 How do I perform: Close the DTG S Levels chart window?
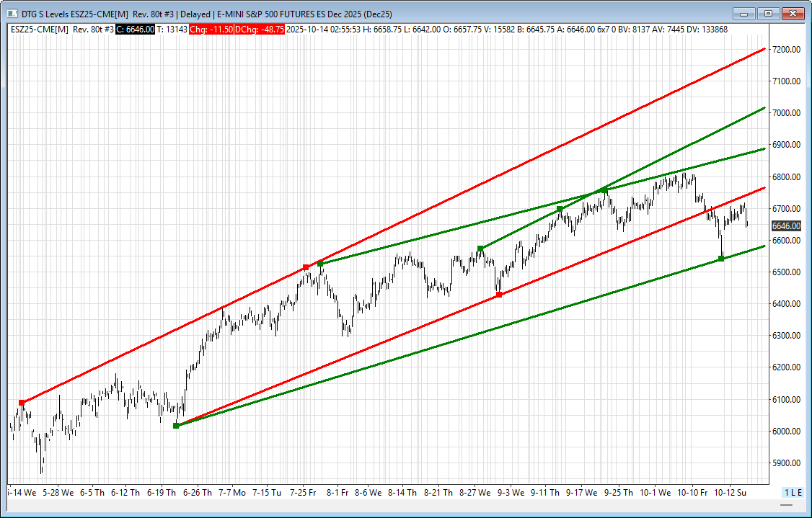coord(793,13)
